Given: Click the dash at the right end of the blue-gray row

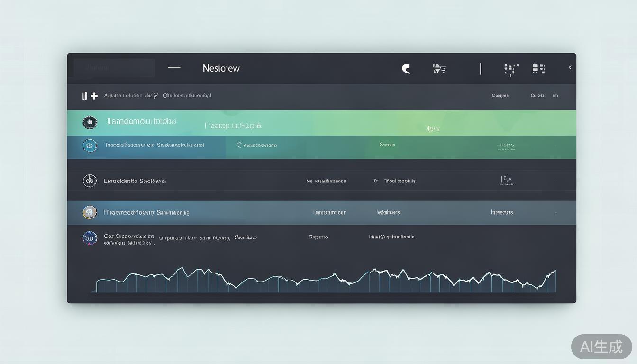Looking at the screenshot, I should coord(556,213).
